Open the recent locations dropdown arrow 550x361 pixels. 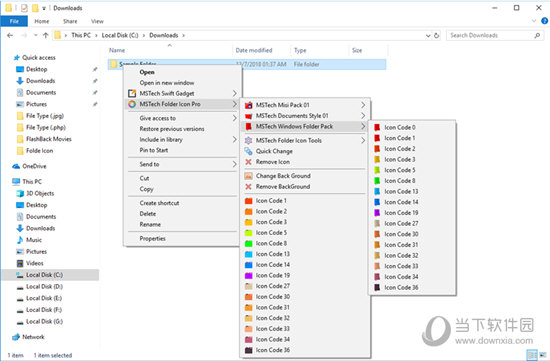[x=35, y=35]
